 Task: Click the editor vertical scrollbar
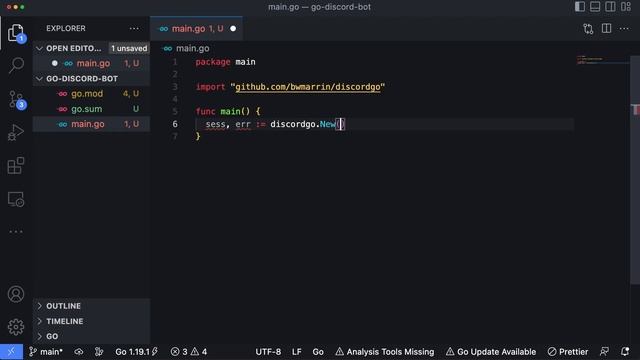pyautogui.click(x=635, y=169)
